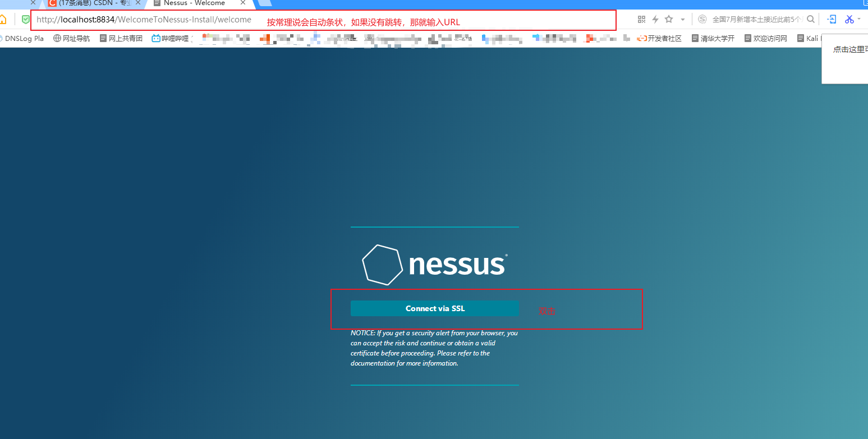Viewport: 868px width, 439px height.
Task: Open a new tab with the tab button
Action: click(x=264, y=3)
